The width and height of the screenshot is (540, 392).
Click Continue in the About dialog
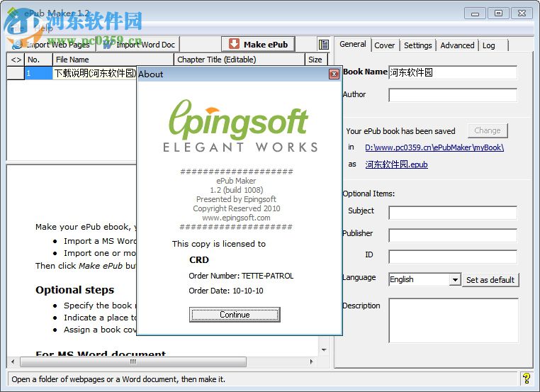[235, 315]
